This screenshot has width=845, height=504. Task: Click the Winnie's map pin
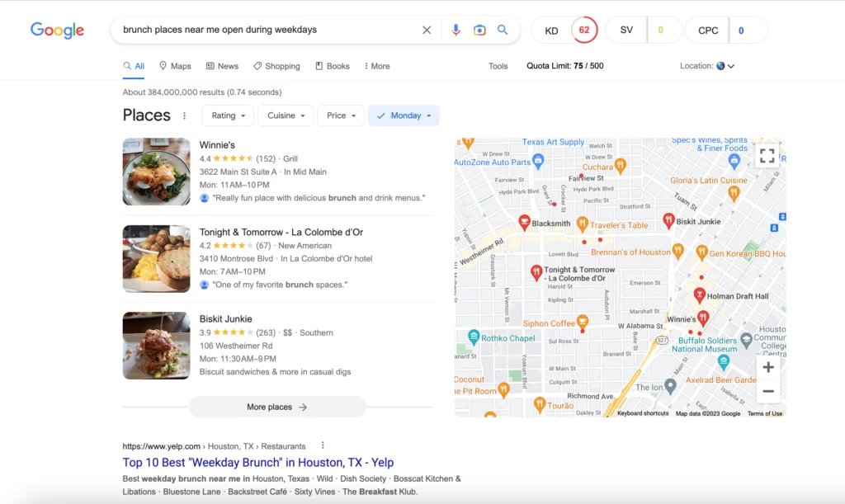703,318
